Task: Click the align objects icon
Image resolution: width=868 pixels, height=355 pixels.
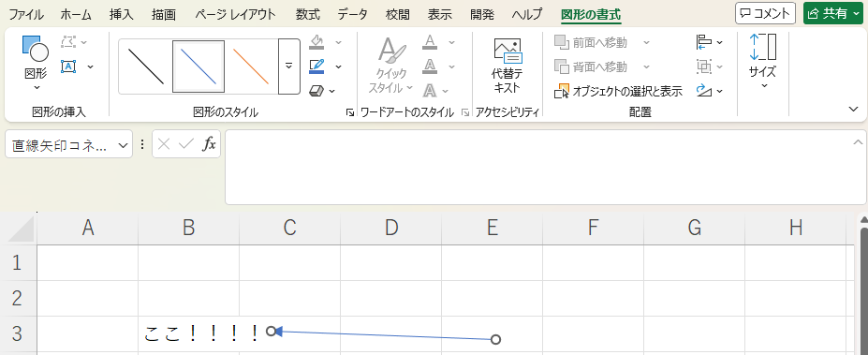Action: click(x=704, y=42)
